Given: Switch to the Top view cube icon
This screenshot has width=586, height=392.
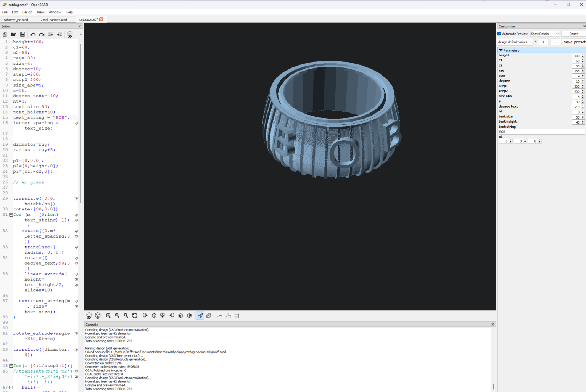Looking at the screenshot, I should 154,316.
